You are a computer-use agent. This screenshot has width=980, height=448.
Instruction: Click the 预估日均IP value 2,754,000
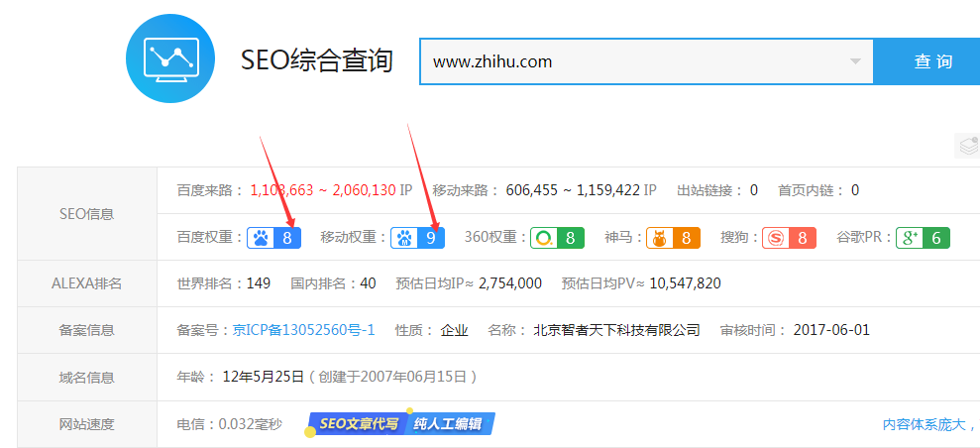pyautogui.click(x=510, y=283)
